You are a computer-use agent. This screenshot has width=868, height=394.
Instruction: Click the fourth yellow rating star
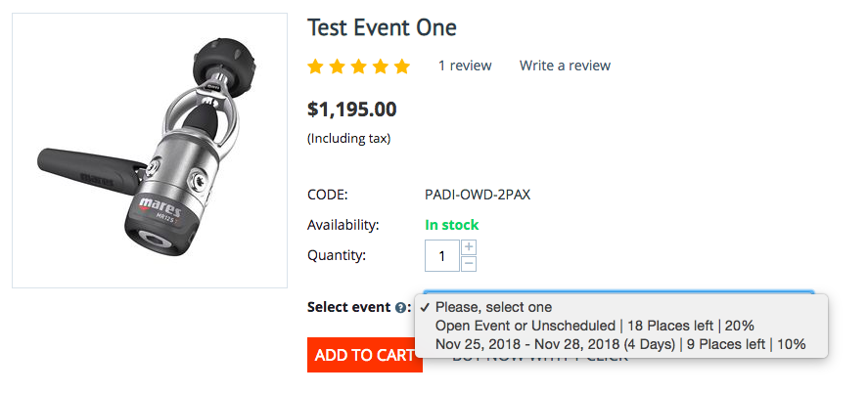coord(380,66)
